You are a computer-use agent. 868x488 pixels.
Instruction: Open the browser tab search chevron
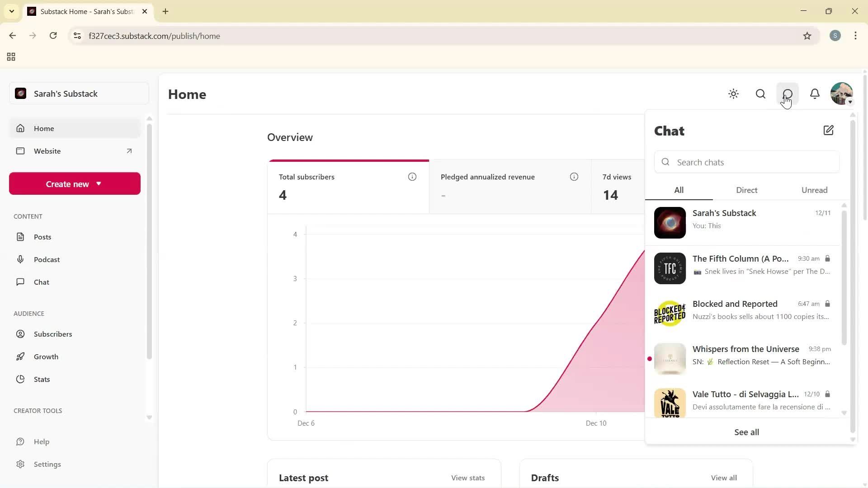point(12,11)
